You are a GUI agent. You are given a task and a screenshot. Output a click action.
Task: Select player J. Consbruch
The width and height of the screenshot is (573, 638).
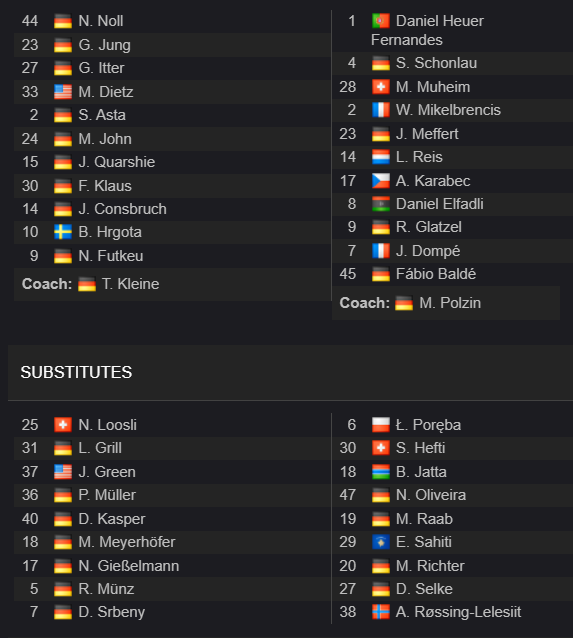[x=122, y=209]
